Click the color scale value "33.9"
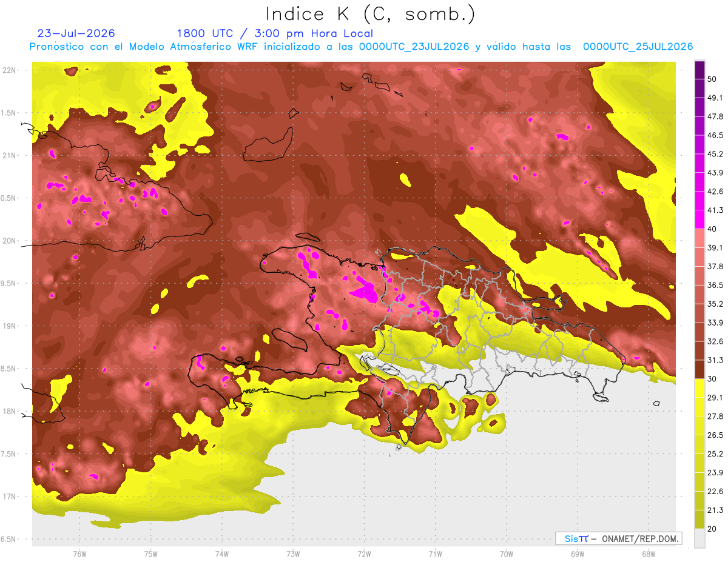 pos(715,323)
